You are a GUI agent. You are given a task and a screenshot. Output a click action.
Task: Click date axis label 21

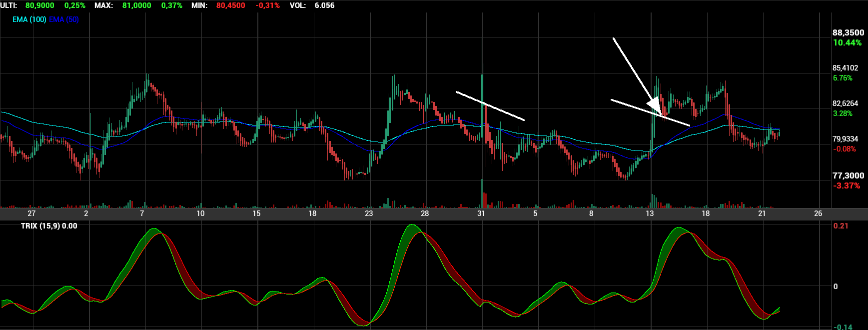[762, 213]
